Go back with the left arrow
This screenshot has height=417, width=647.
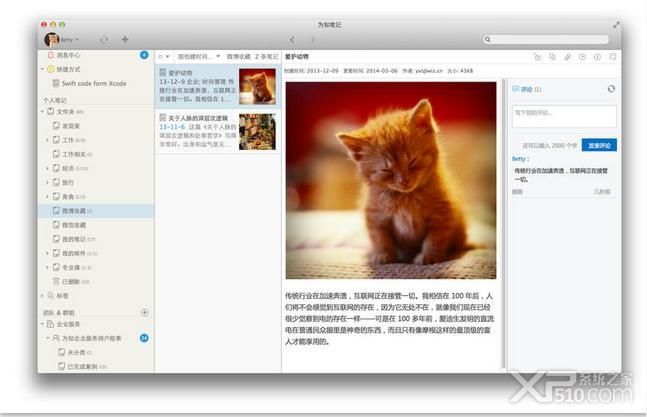[292, 39]
